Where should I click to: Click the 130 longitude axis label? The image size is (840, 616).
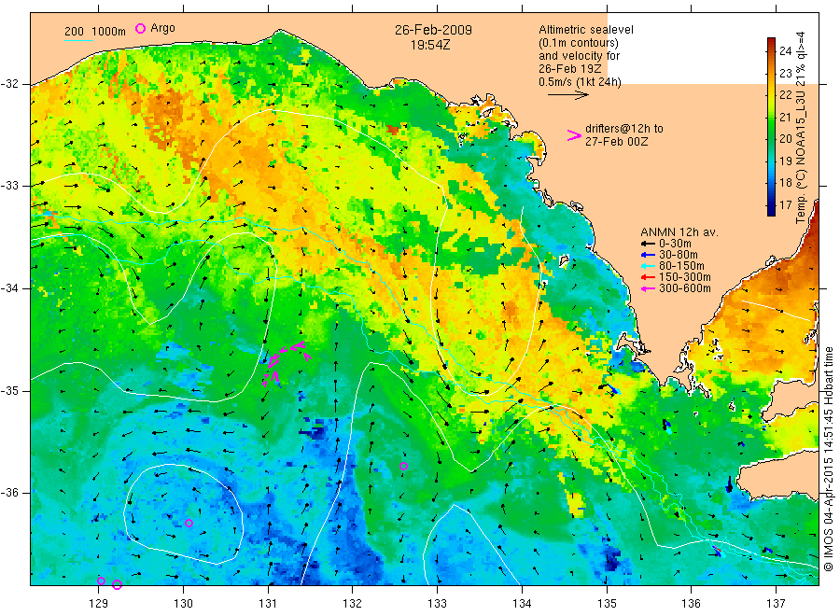pyautogui.click(x=183, y=604)
